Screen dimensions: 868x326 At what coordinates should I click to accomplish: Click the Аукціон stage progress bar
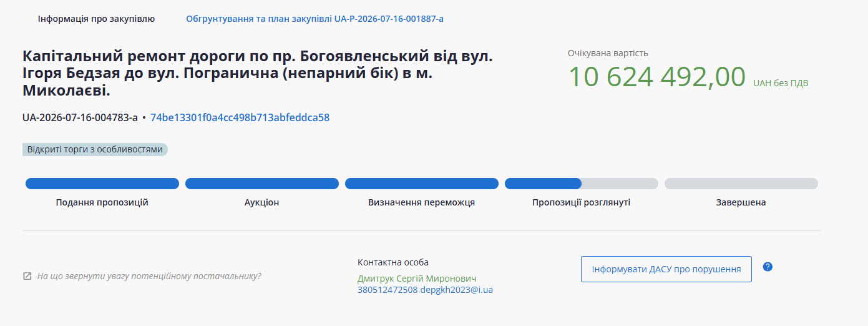[x=262, y=184]
